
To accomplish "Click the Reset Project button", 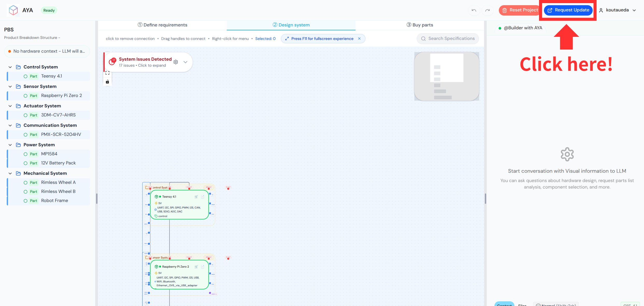I will click(x=519, y=10).
